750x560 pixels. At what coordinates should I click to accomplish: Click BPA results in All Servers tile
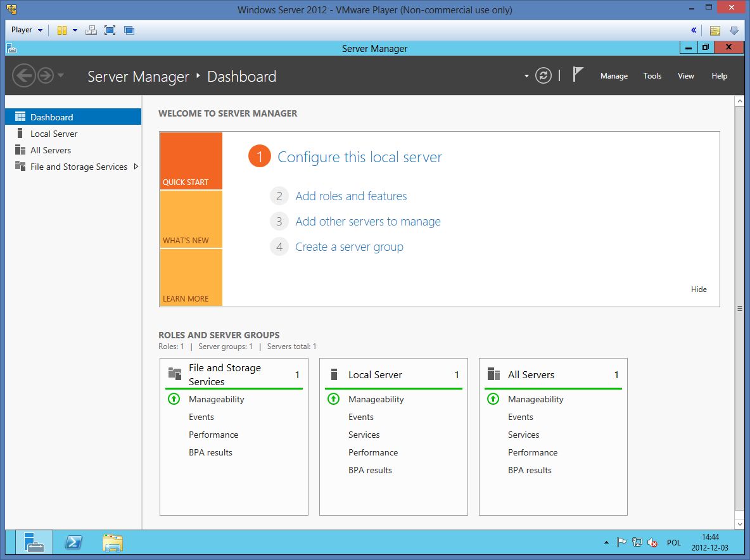click(x=530, y=470)
